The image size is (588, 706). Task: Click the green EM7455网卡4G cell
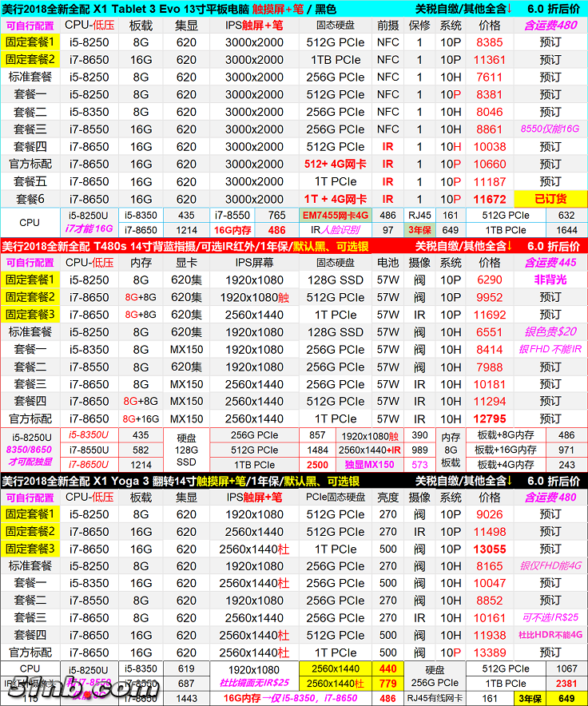click(336, 216)
